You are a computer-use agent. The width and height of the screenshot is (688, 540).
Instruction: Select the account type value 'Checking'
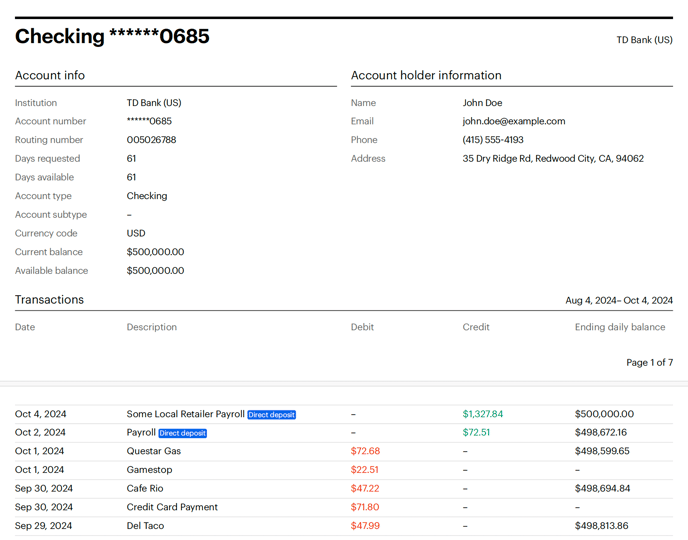coord(147,196)
